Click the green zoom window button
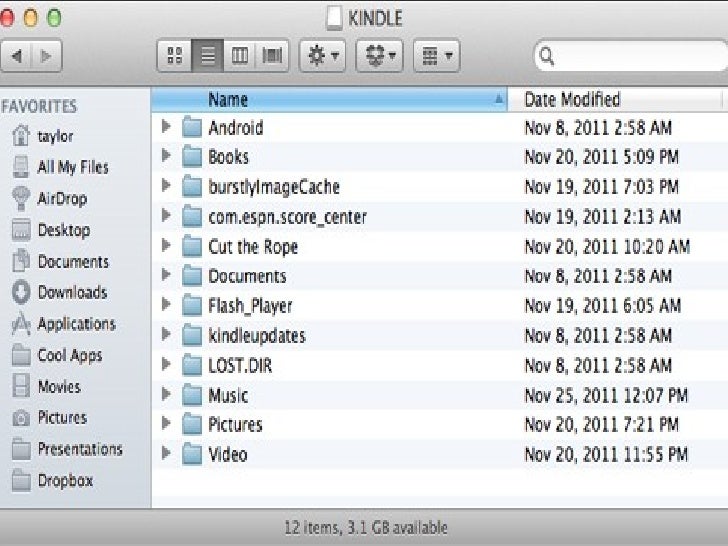Viewport: 728px width, 546px height. [x=54, y=18]
